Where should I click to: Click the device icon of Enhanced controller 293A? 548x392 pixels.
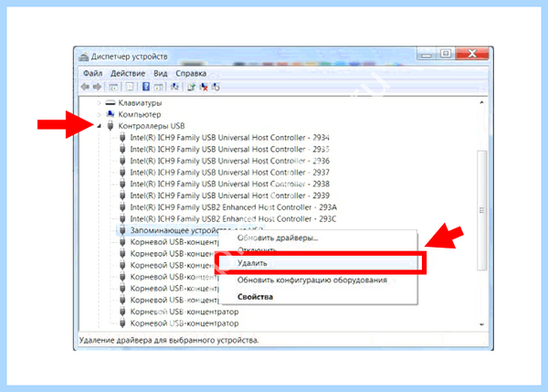tap(122, 207)
